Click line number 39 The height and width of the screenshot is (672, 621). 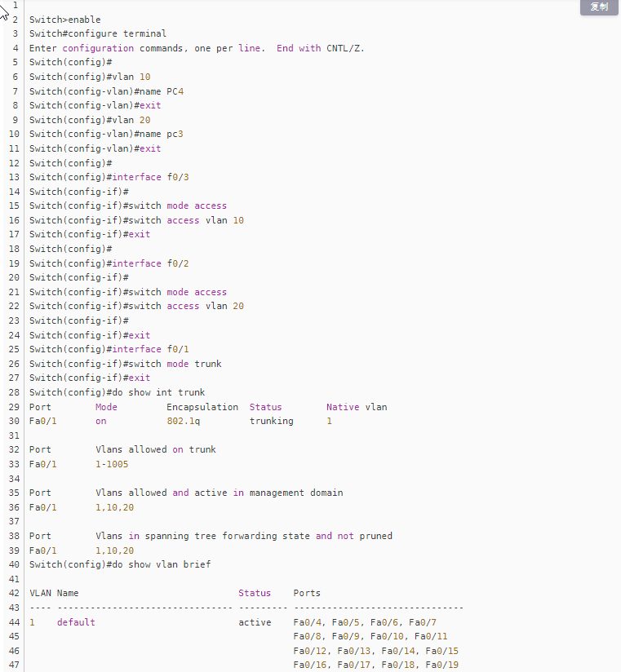point(14,550)
